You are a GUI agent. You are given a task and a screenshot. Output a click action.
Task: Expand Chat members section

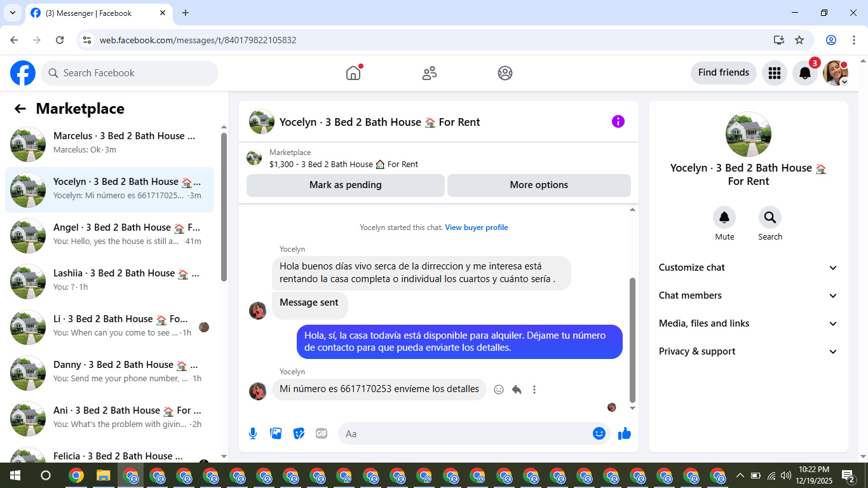point(749,295)
